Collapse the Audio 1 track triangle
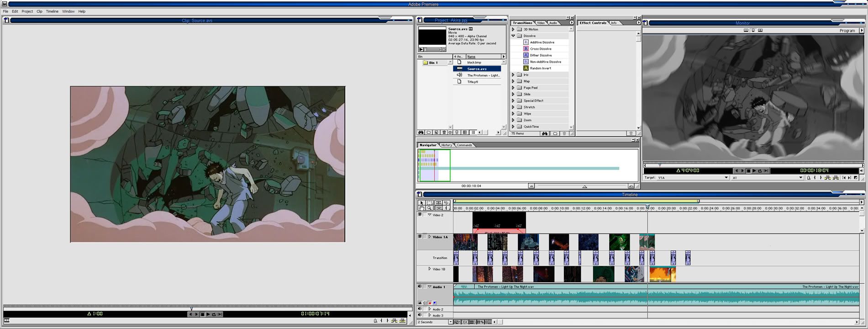The image size is (868, 329). tap(430, 287)
